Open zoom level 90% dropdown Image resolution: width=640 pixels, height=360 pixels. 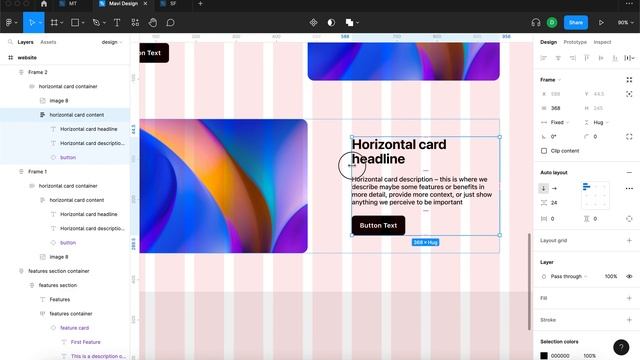[625, 22]
